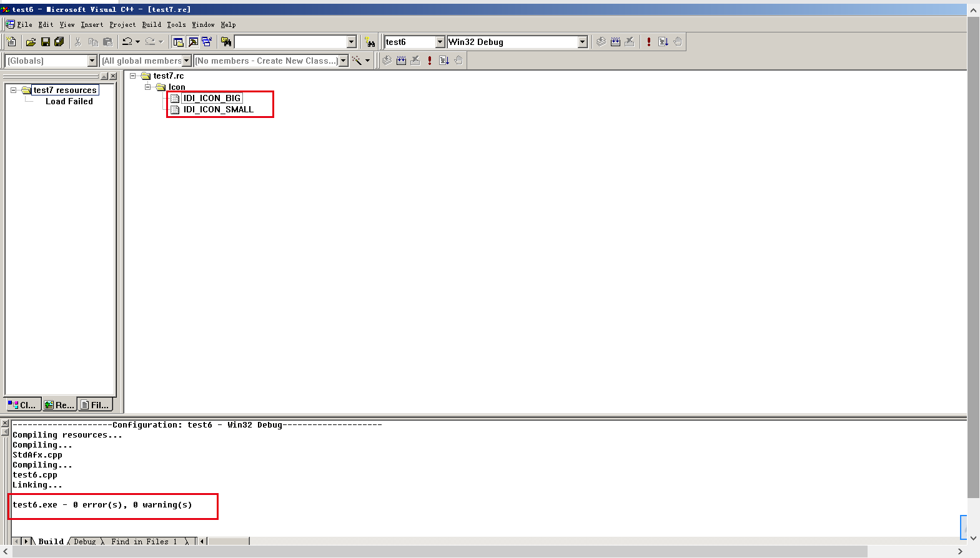Close the workspace panel with X
Image resolution: width=980 pixels, height=558 pixels.
click(113, 76)
